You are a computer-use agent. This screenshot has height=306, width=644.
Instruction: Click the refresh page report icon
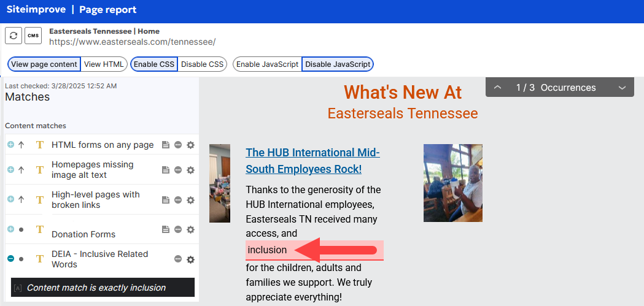coord(13,36)
